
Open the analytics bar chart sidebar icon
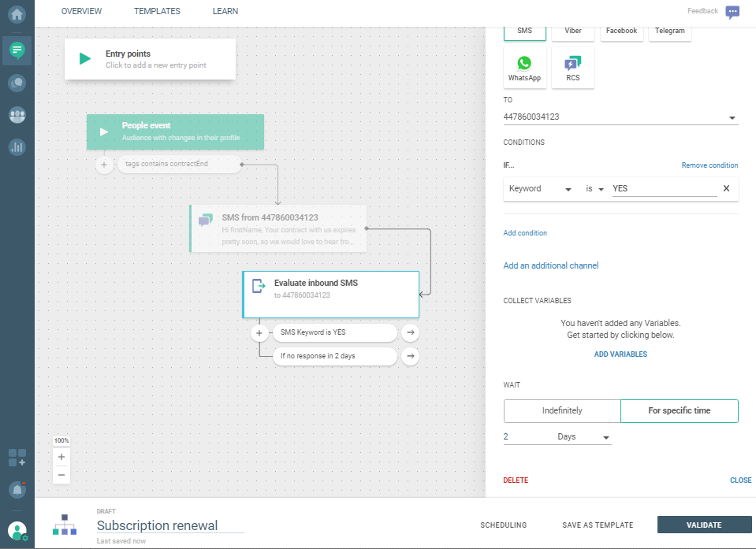pos(17,147)
